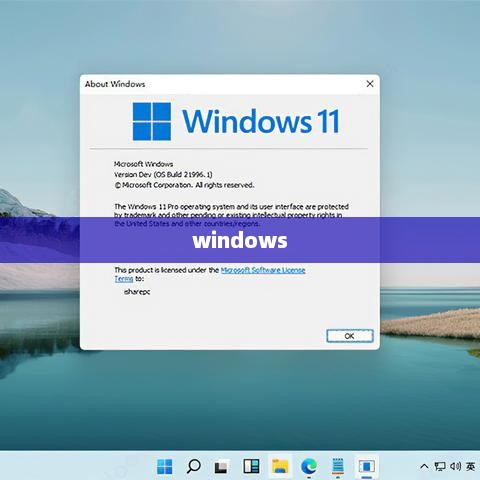Launch Microsoft Edge from the taskbar

coord(309,466)
